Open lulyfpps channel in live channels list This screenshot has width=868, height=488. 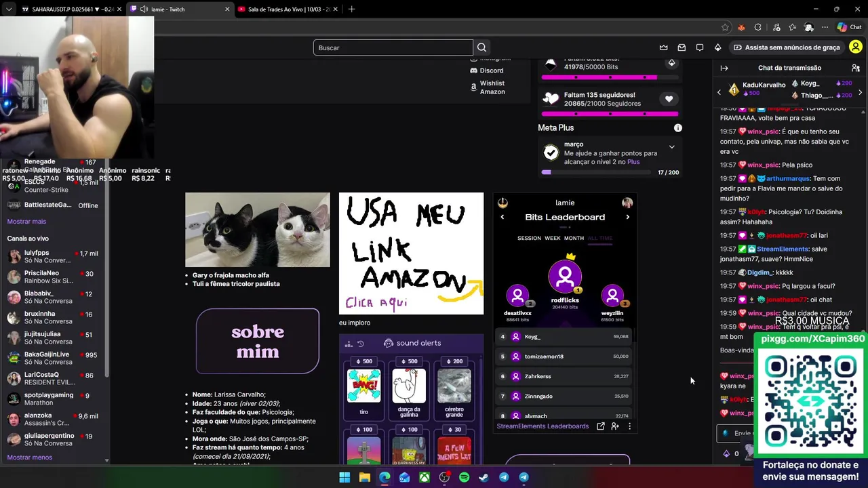pos(53,256)
